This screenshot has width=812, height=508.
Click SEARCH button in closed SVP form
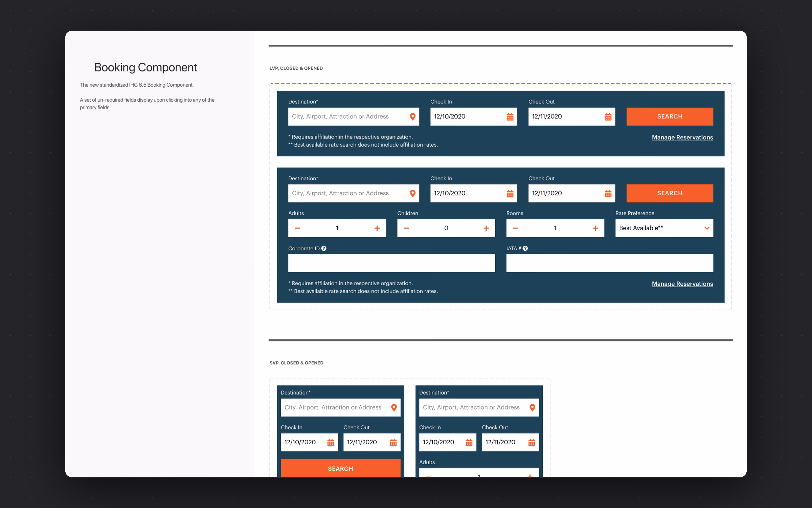(340, 468)
